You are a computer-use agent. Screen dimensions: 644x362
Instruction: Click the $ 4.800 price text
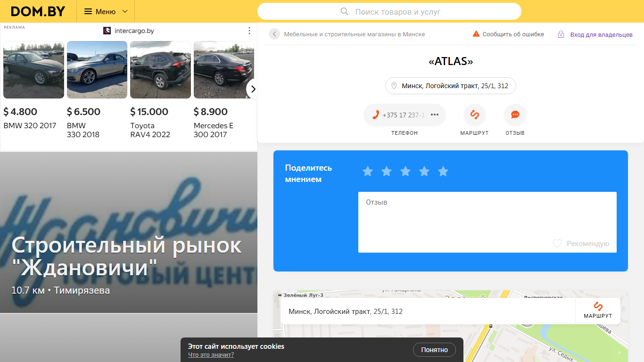[x=20, y=112]
